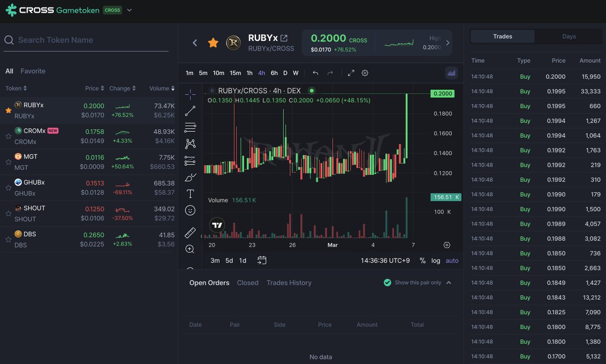Select the horizontal lines Fibonacci tool
The width and height of the screenshot is (606, 364).
(x=190, y=127)
